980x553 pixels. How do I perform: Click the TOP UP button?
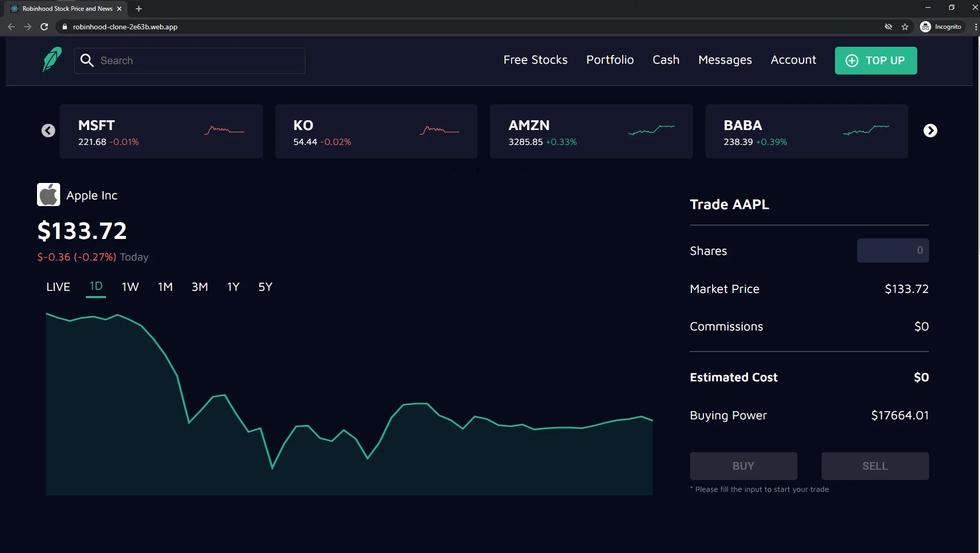tap(876, 61)
